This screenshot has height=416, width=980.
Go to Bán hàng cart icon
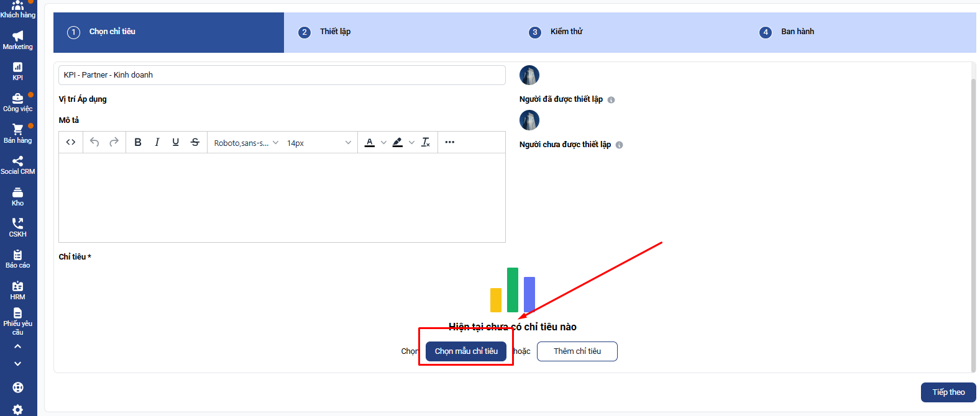(17, 133)
